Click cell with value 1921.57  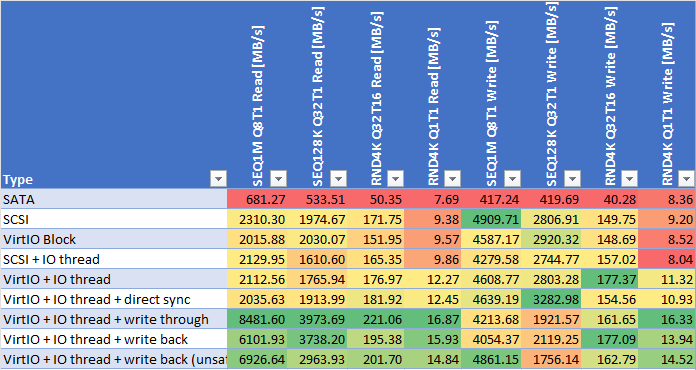(x=551, y=319)
